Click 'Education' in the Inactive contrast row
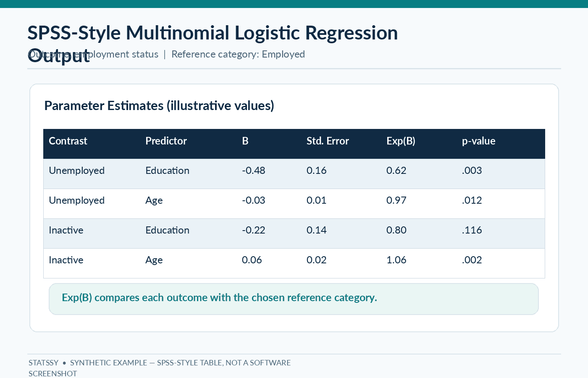 (x=167, y=230)
